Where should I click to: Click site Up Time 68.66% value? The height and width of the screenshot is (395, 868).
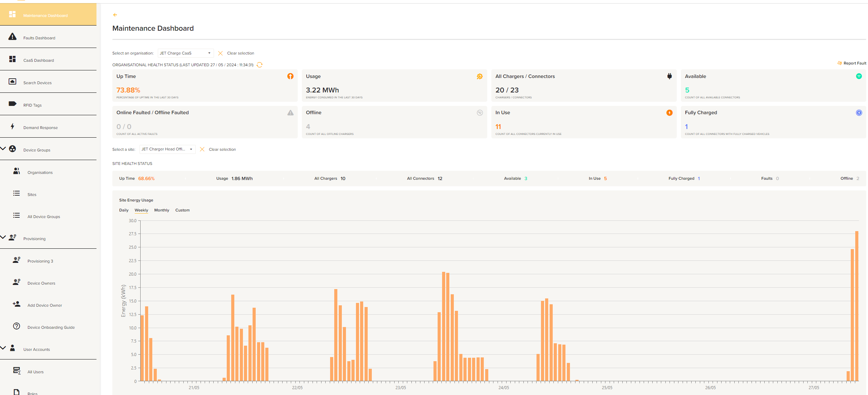tap(146, 178)
